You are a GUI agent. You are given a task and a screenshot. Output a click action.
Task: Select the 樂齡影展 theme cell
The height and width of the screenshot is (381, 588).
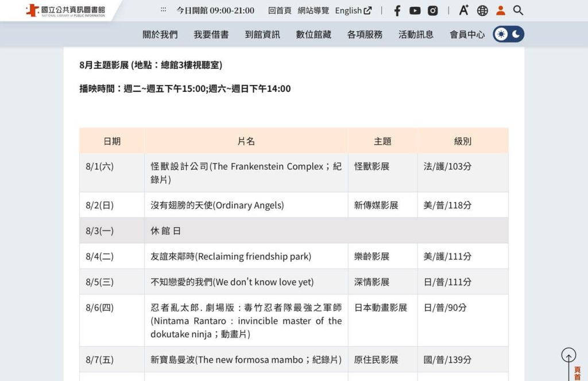[x=382, y=256]
